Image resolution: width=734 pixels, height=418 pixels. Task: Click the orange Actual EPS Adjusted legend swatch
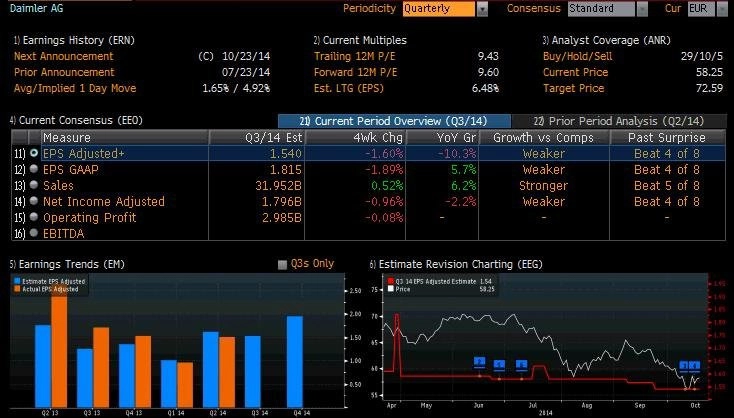coord(17,289)
